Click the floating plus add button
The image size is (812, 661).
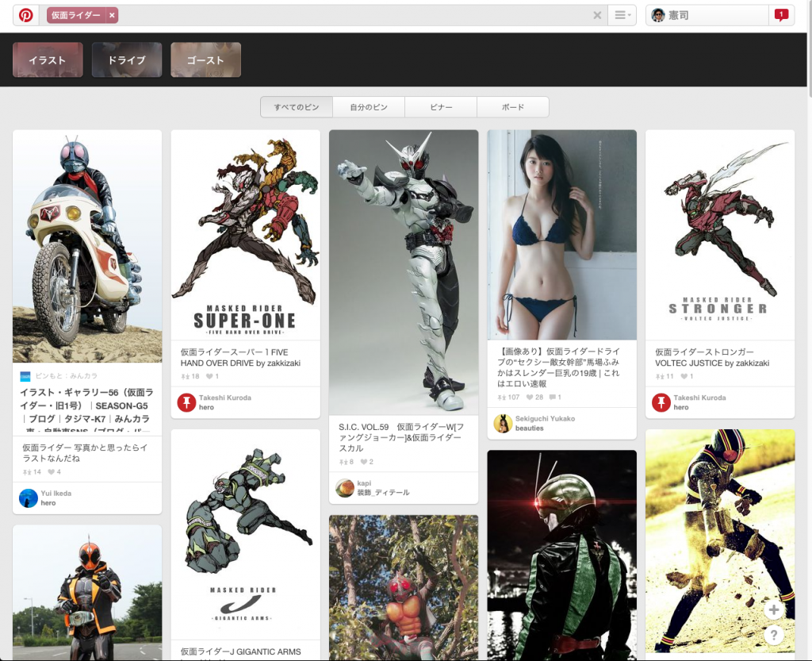(774, 609)
